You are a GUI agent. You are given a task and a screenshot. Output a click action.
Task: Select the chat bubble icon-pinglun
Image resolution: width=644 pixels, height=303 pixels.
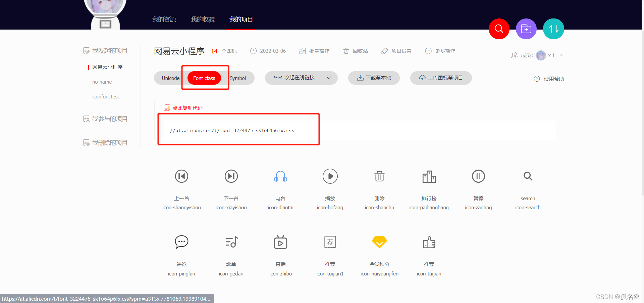point(181,242)
